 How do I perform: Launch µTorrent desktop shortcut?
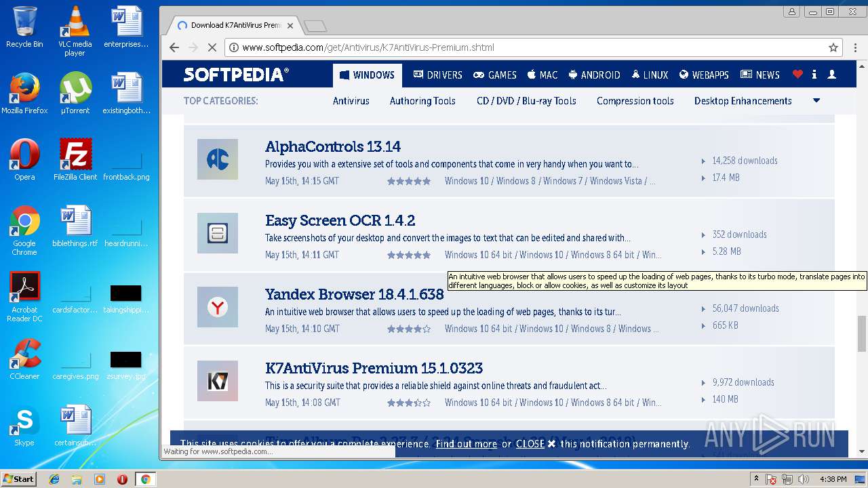pyautogui.click(x=75, y=94)
